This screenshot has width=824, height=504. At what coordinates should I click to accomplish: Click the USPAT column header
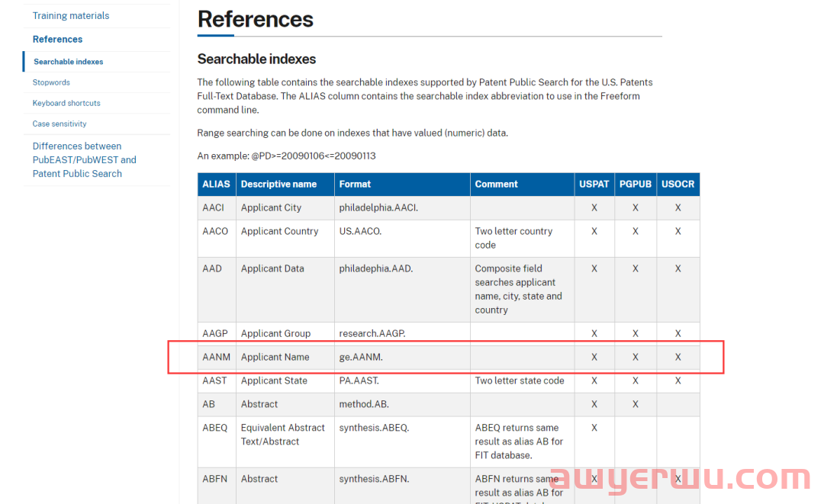594,185
